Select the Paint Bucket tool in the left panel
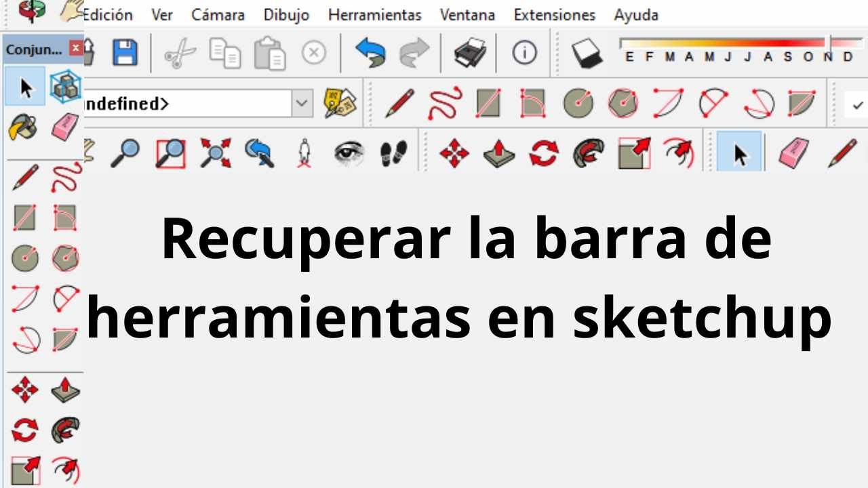This screenshot has height=488, width=868. (x=24, y=127)
